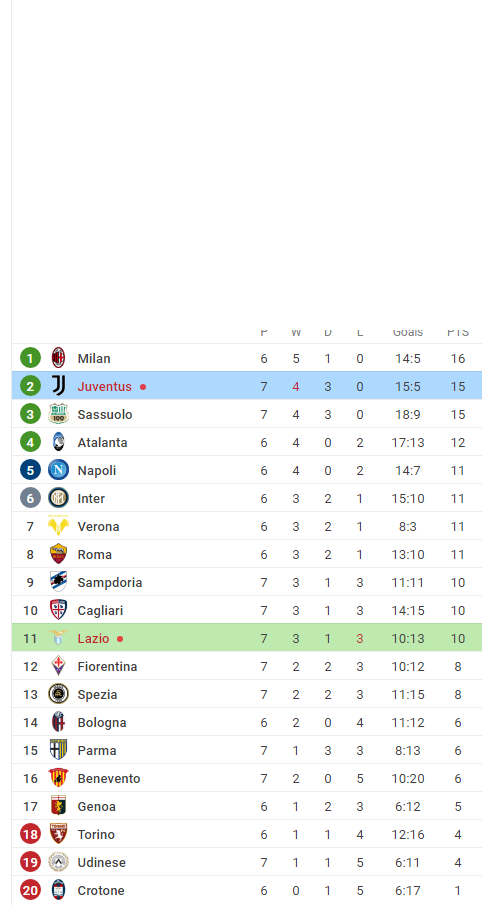This screenshot has width=489, height=905.
Task: Open the Crotone club crest
Action: pyautogui.click(x=58, y=890)
